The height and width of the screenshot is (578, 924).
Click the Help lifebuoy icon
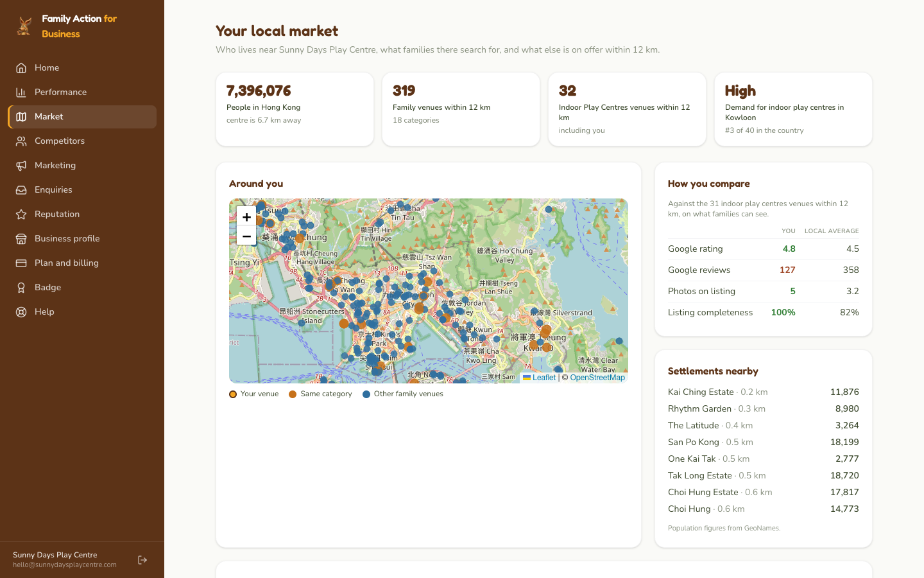pos(21,311)
